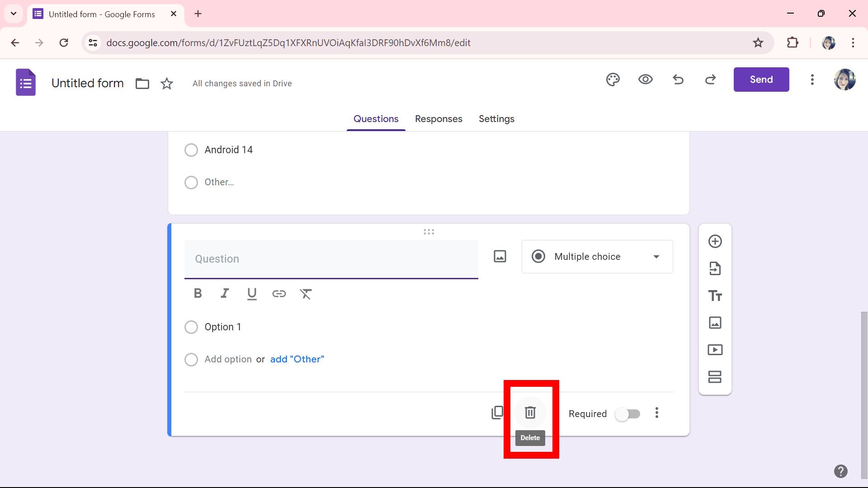Viewport: 868px width, 488px height.
Task: Apply bold formatting to the question
Action: (198, 293)
